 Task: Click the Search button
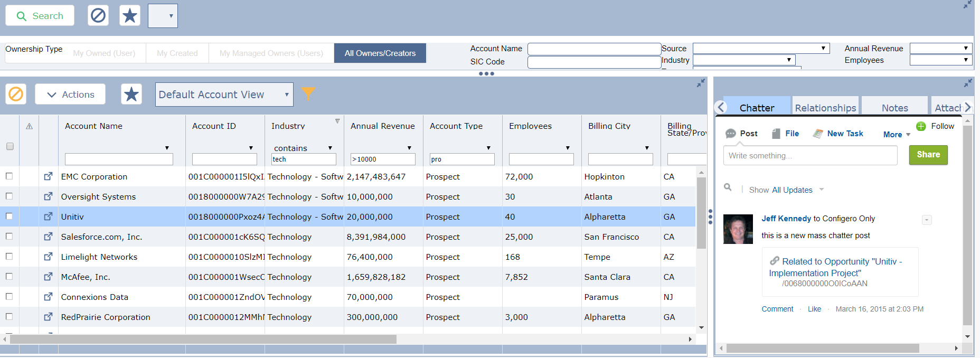coord(40,15)
